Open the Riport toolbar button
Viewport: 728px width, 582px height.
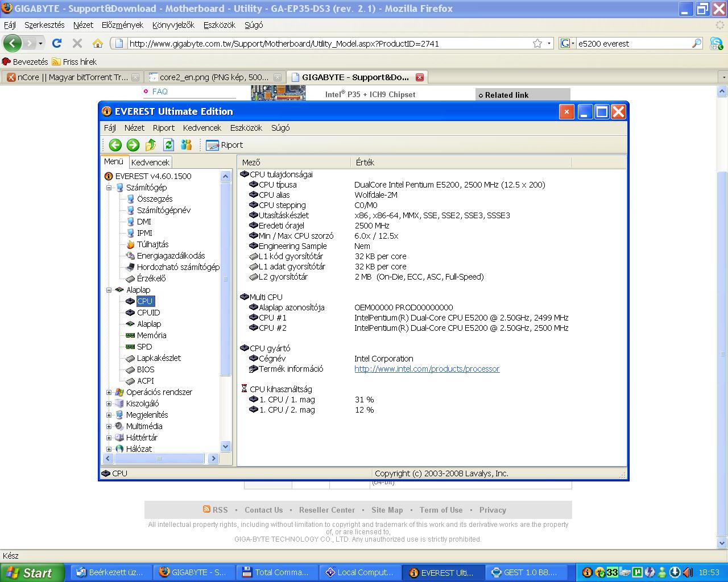pos(225,145)
